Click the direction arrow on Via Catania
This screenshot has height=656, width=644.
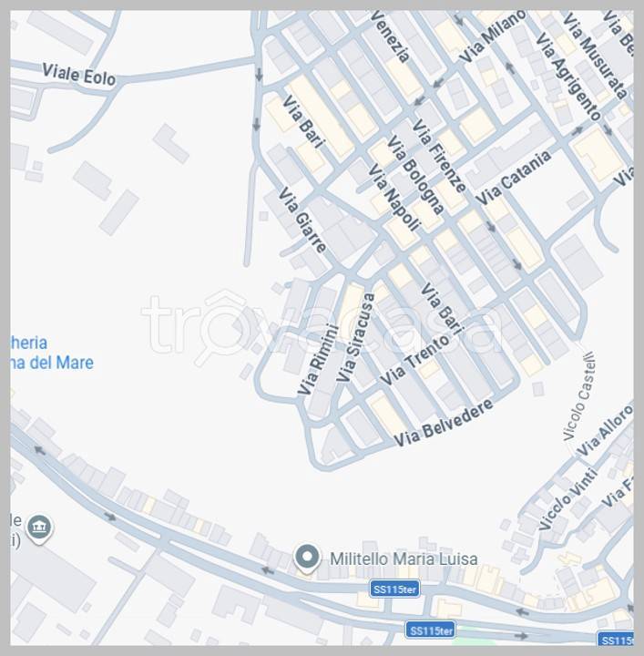578,131
